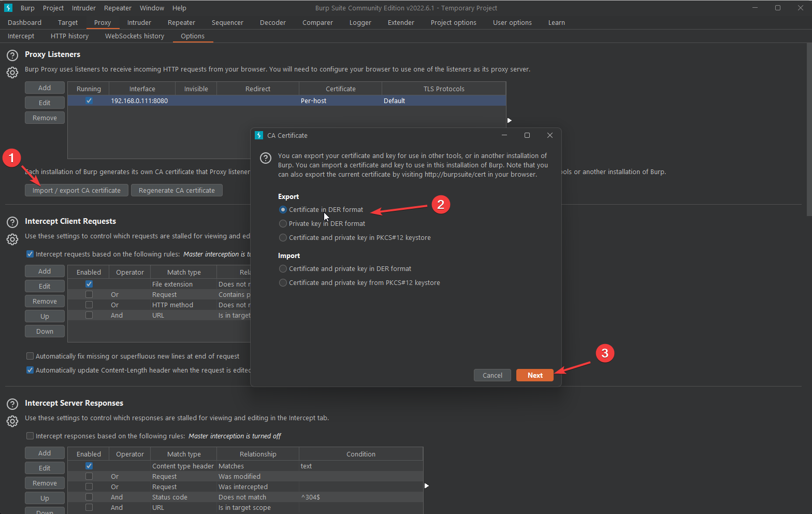The width and height of the screenshot is (812, 514).
Task: Open the Repeater menu in menu bar
Action: coord(118,8)
